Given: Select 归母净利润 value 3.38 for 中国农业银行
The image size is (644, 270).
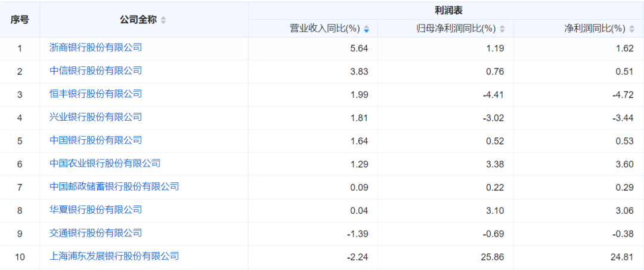Looking at the screenshot, I should coord(495,164).
